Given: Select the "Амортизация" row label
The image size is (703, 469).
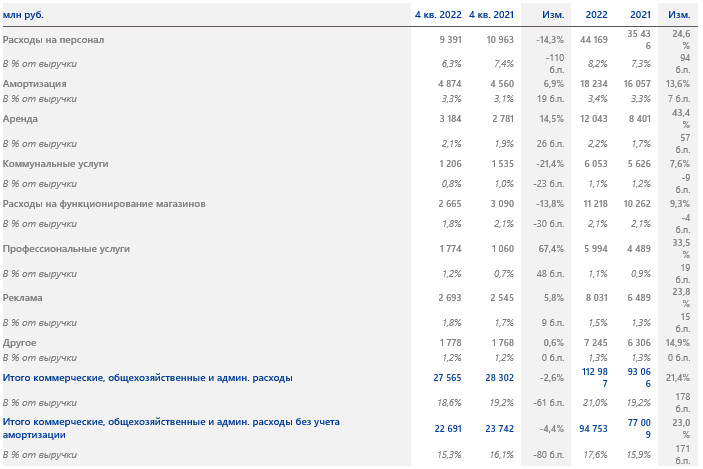Looking at the screenshot, I should [35, 84].
